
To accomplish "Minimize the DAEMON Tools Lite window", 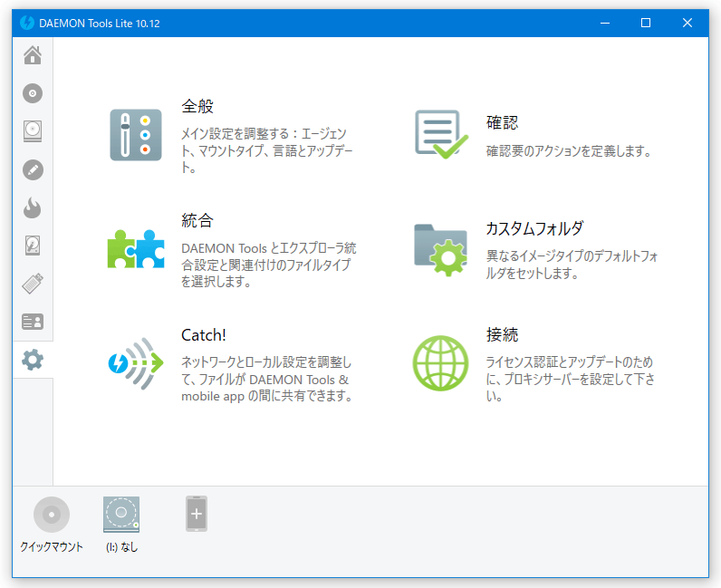I will tap(605, 23).
